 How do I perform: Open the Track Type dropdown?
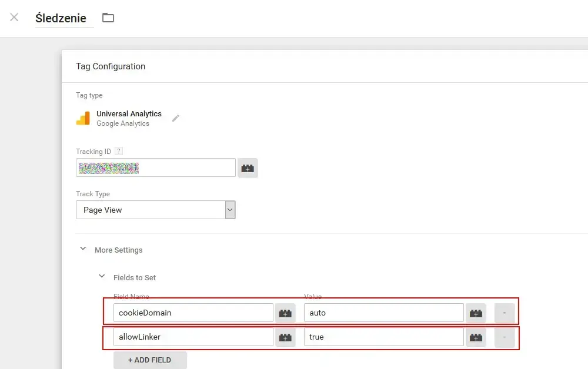[229, 210]
